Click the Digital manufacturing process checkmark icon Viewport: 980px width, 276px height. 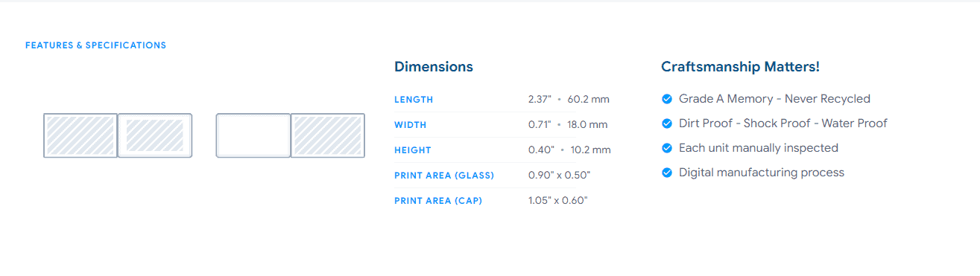(x=667, y=173)
